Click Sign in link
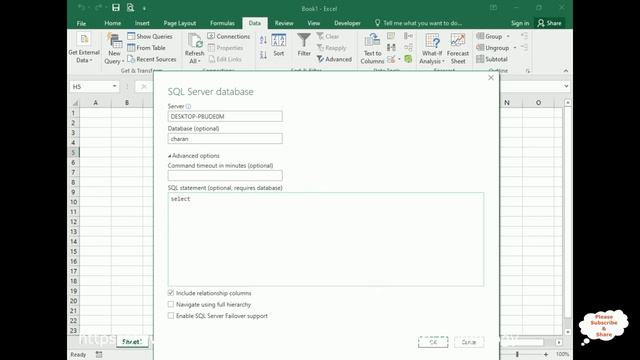640x360 pixels. tap(520, 23)
